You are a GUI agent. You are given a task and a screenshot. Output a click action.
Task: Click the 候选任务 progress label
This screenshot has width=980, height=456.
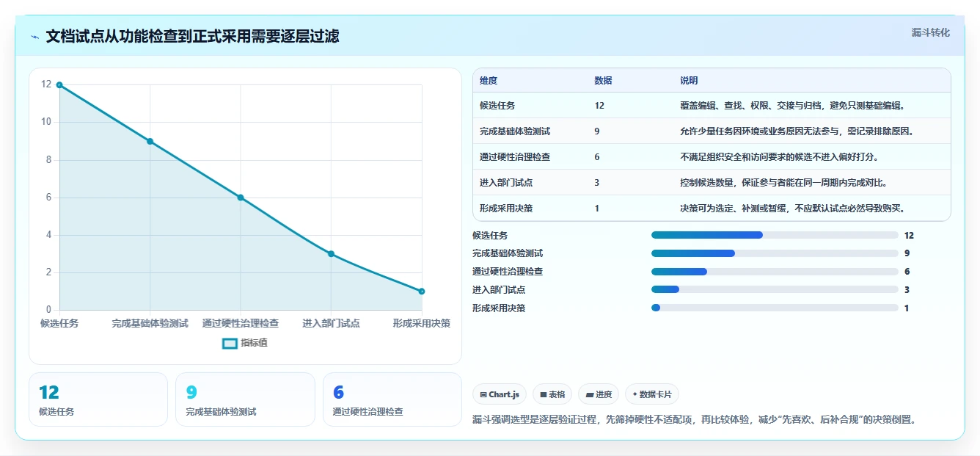tap(490, 236)
